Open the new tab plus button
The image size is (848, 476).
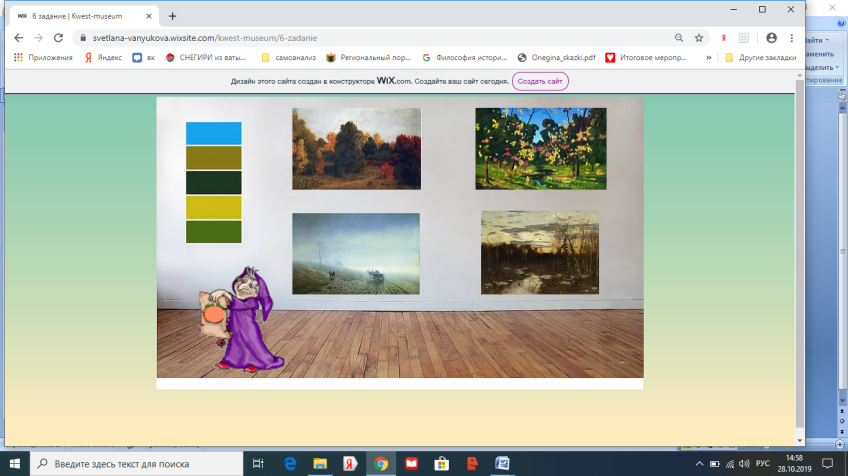(173, 16)
